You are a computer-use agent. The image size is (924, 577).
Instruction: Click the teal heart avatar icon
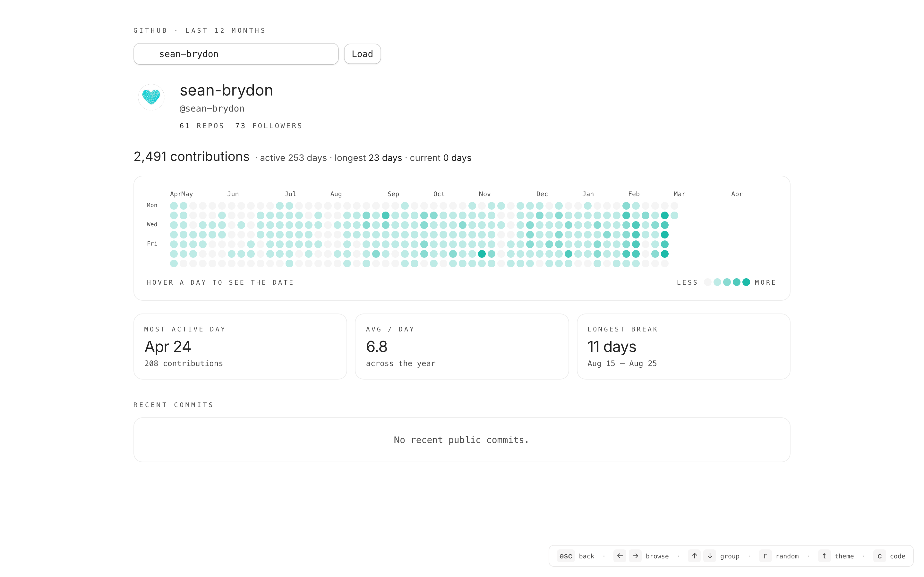tap(151, 97)
